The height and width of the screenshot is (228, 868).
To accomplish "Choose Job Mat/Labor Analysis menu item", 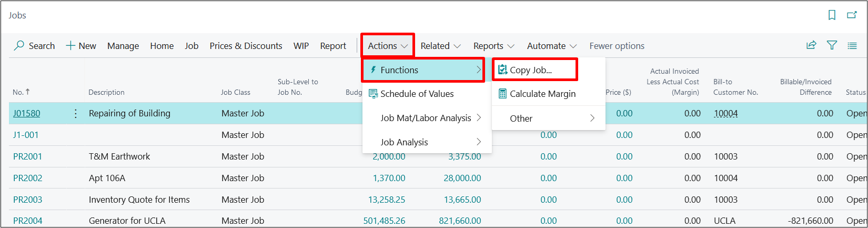I will (x=426, y=118).
